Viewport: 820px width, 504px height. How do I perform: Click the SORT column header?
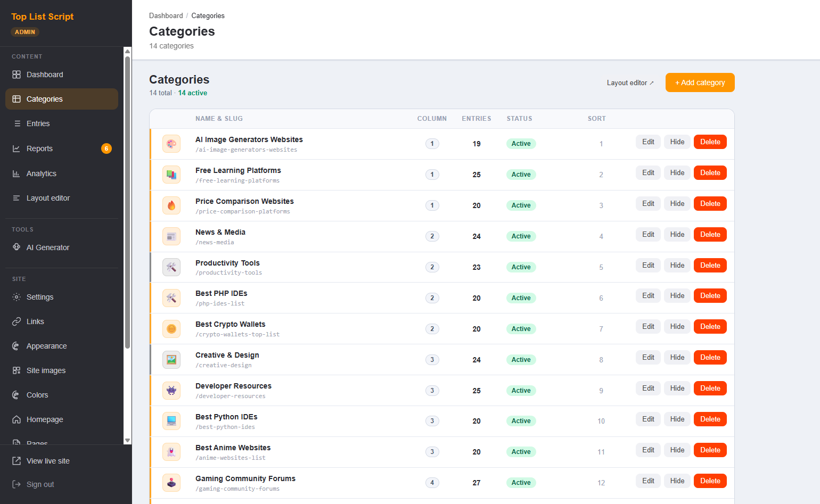(x=597, y=119)
